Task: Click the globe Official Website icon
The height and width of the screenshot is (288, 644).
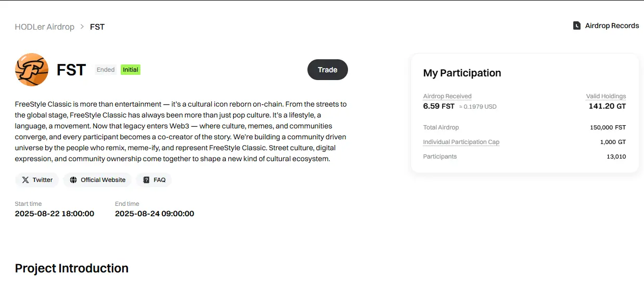Action: coord(73,180)
